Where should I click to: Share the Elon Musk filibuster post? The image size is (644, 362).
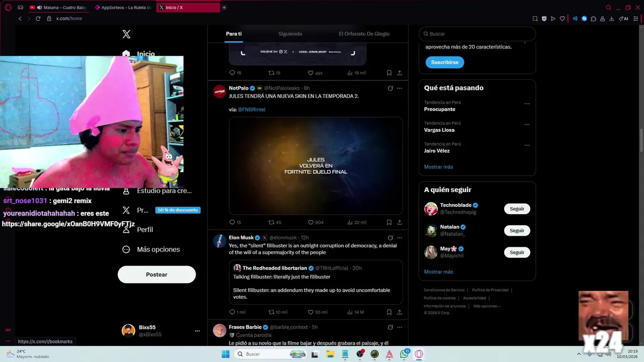pos(399,312)
